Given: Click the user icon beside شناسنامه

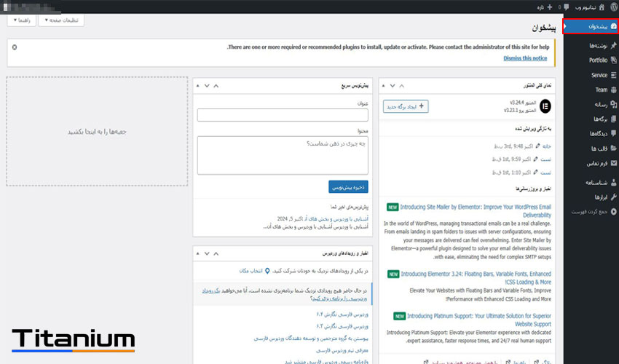Looking at the screenshot, I should 613,183.
